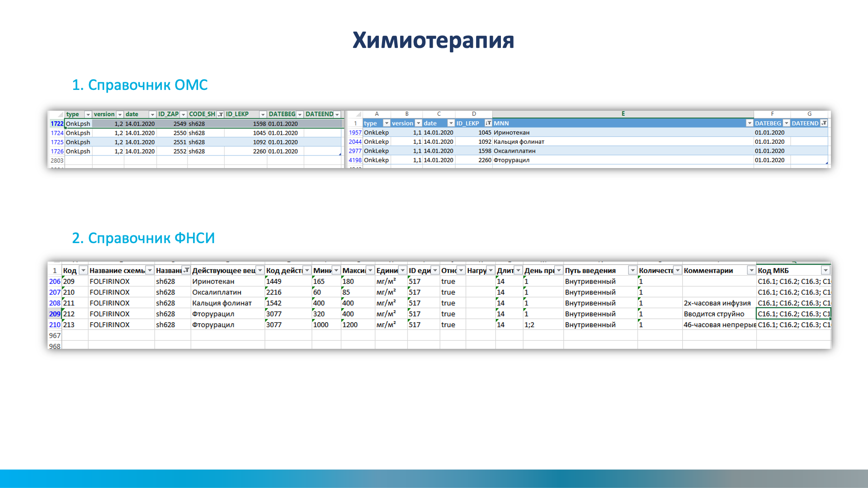The height and width of the screenshot is (488, 868).
Task: Select row header 206 in ФНСИ table
Action: coord(55,282)
